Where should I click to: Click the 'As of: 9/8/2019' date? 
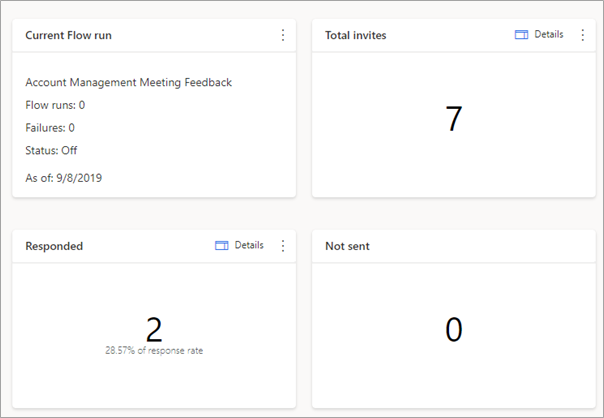click(64, 178)
